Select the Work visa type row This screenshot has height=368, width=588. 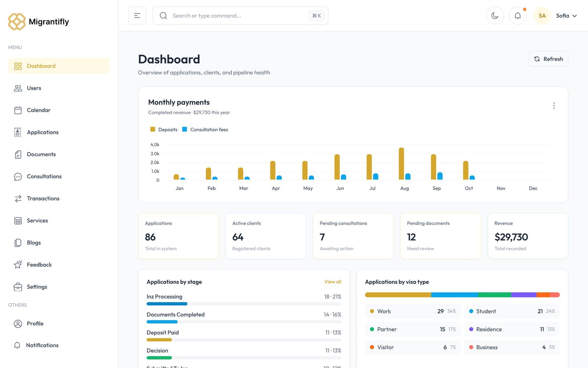tap(413, 311)
